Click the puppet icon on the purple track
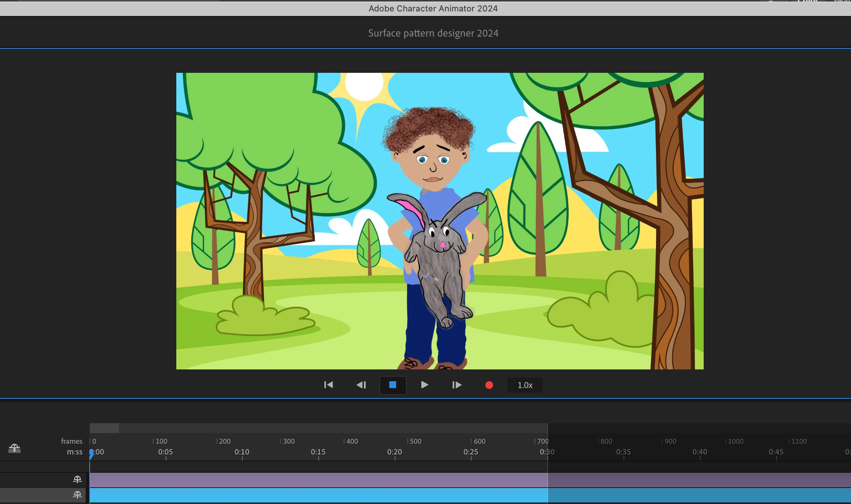Screen dimensions: 851x504 (77, 479)
